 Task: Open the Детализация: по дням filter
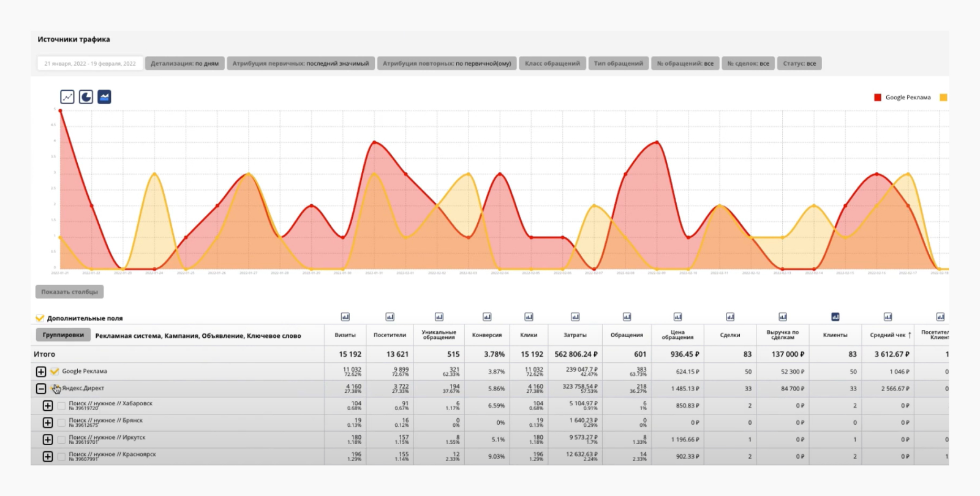(x=184, y=63)
